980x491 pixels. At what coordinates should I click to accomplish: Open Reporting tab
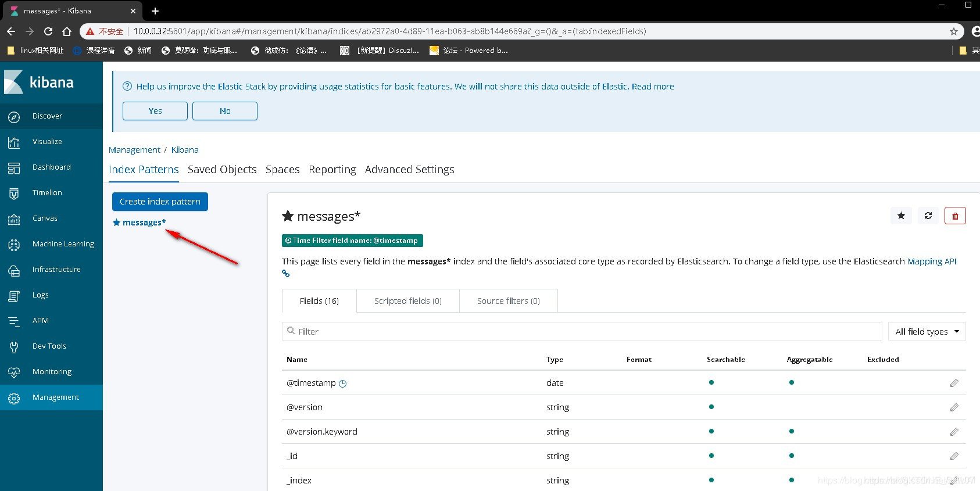click(332, 170)
